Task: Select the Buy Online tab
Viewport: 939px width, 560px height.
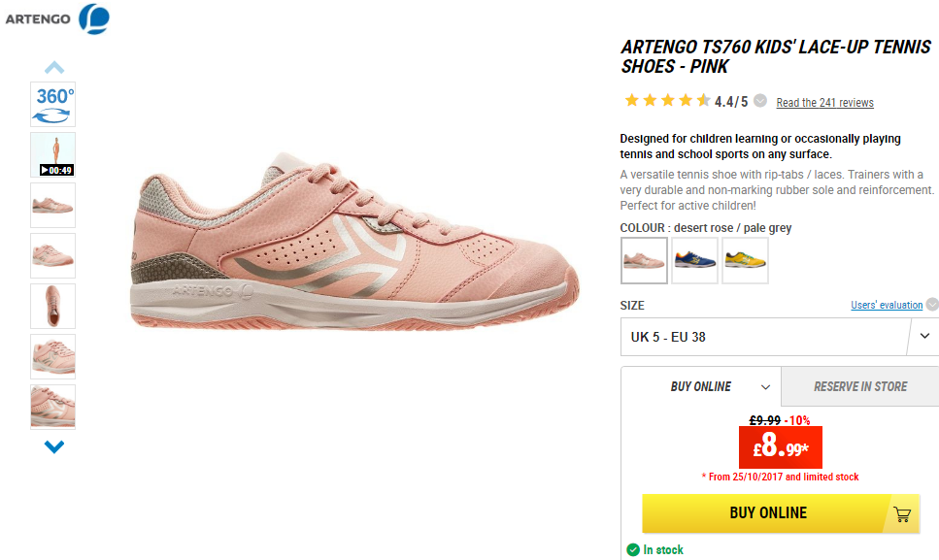Action: [701, 386]
